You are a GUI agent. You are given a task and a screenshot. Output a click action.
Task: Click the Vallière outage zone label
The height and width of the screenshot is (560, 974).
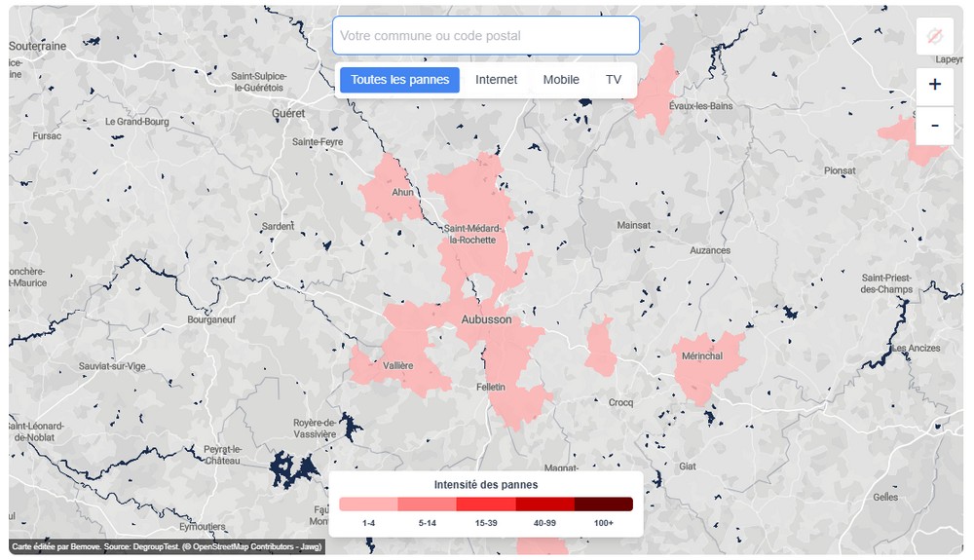coord(397,365)
